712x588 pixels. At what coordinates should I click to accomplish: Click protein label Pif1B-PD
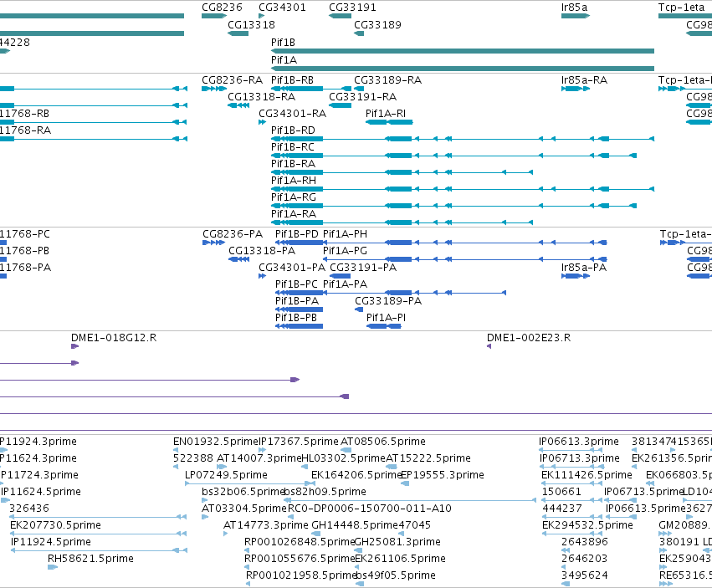point(296,234)
